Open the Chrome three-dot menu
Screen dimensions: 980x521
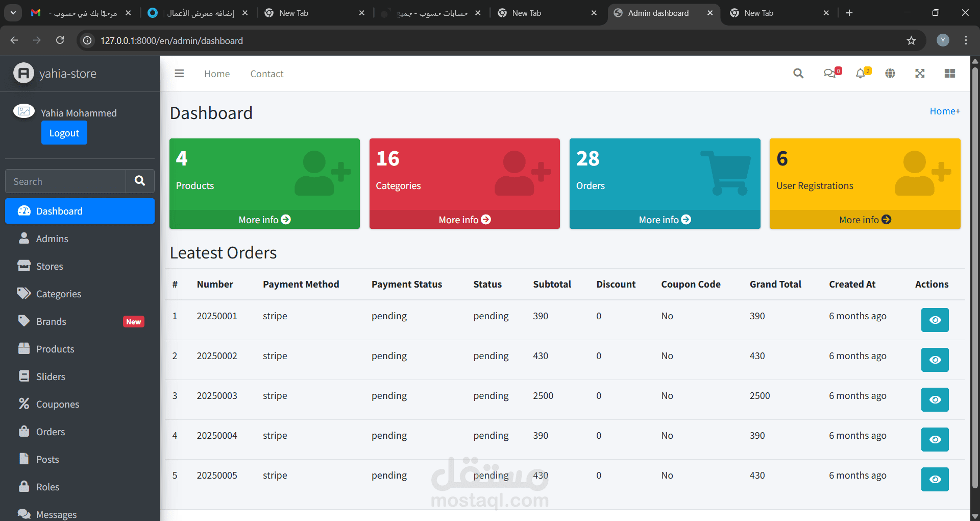pos(966,40)
